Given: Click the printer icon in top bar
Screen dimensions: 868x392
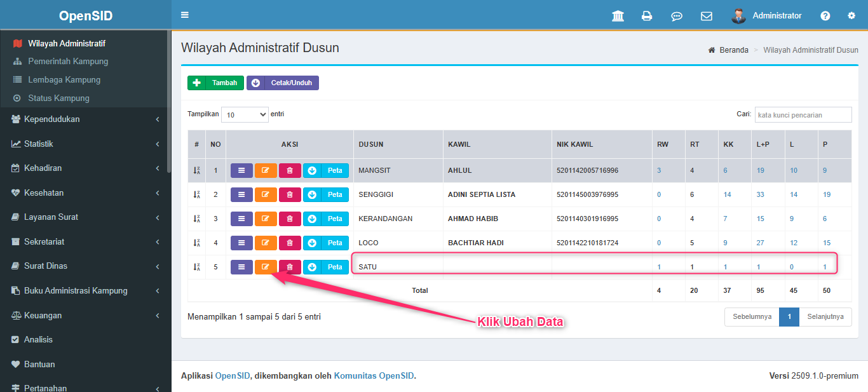Looking at the screenshot, I should coord(647,16).
